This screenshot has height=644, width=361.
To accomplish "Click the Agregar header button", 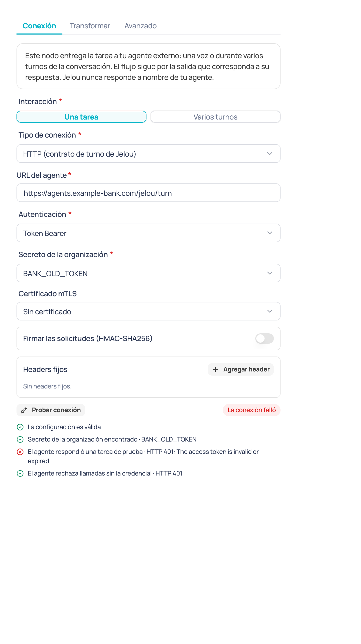I will pos(241,369).
